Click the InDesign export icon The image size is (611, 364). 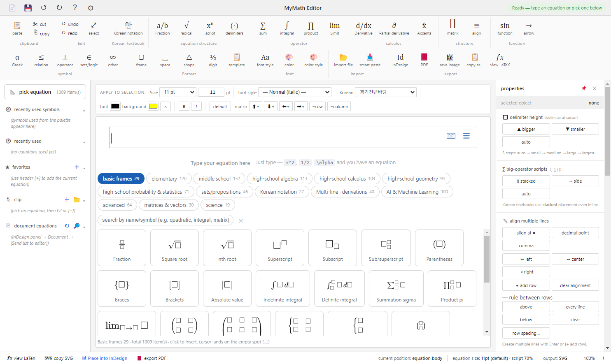pos(400,60)
